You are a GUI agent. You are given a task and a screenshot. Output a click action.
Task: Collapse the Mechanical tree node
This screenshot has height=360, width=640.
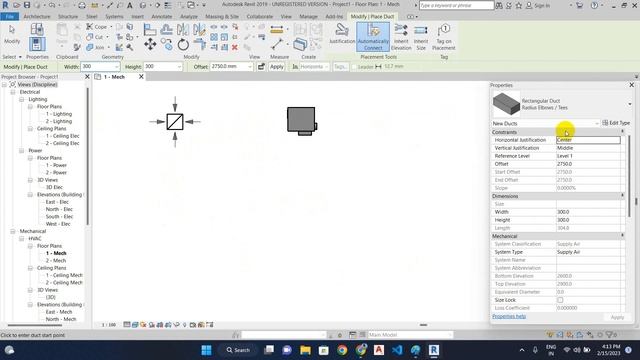13,231
